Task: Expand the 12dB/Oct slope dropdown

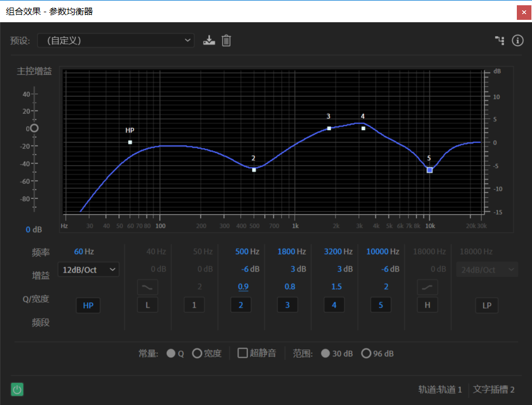Action: (88, 270)
